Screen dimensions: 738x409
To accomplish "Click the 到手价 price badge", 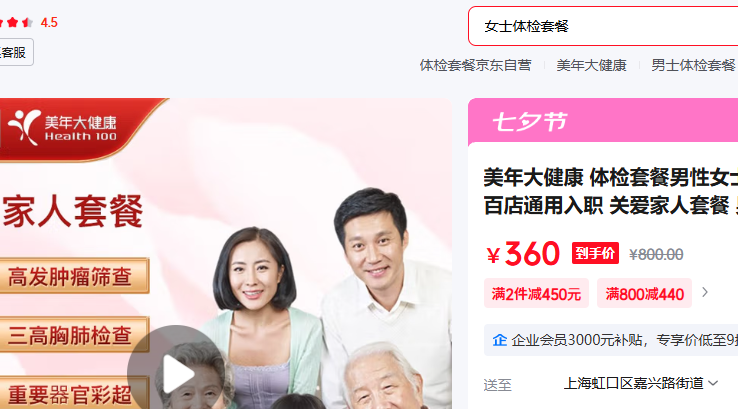I will [595, 253].
